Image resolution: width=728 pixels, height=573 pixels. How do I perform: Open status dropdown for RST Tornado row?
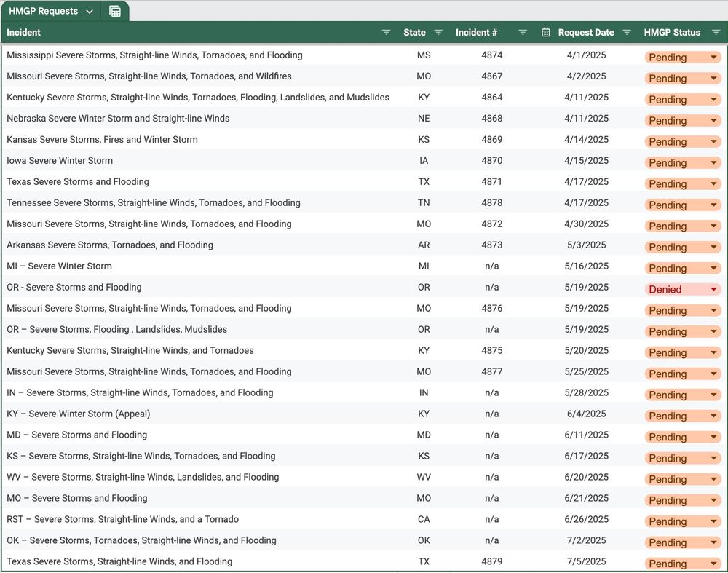[x=683, y=521]
